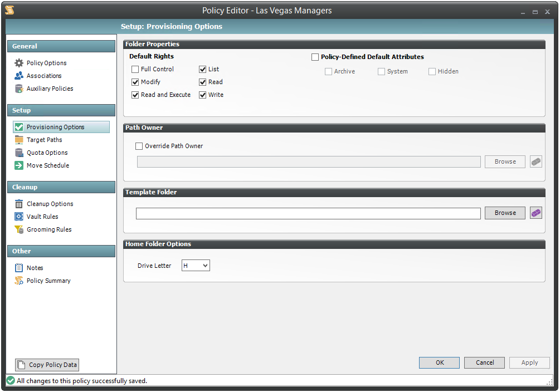Go to the Associations page
Screen dimensions: 560x392
pos(44,76)
